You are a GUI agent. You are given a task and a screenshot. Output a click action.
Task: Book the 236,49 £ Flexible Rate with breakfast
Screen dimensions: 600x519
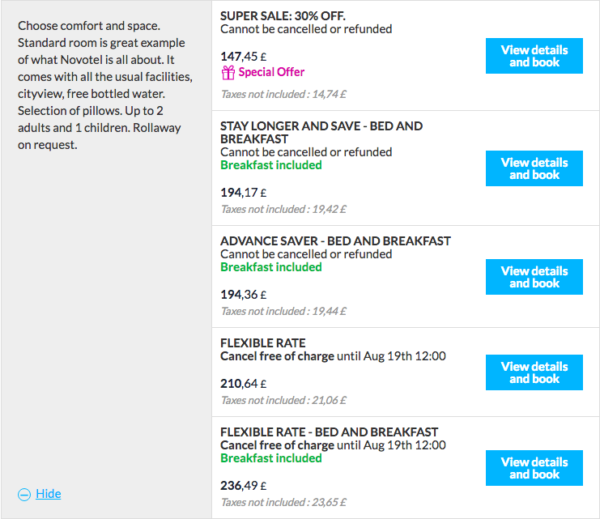[533, 468]
